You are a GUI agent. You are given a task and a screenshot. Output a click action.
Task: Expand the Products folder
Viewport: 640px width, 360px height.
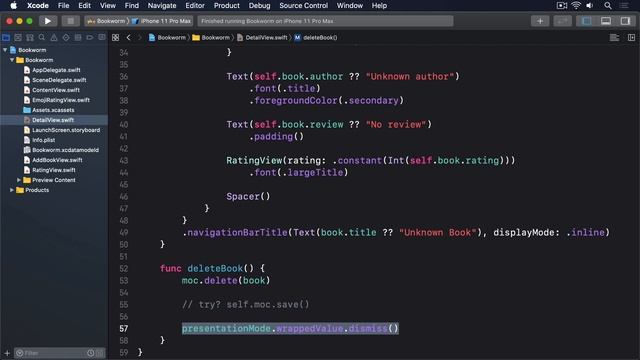click(12, 190)
